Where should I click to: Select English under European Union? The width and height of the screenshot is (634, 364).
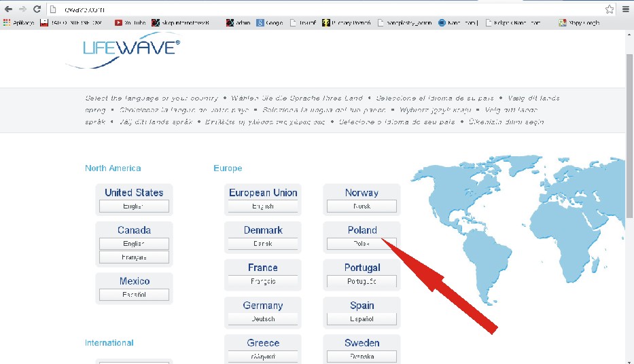pyautogui.click(x=263, y=206)
